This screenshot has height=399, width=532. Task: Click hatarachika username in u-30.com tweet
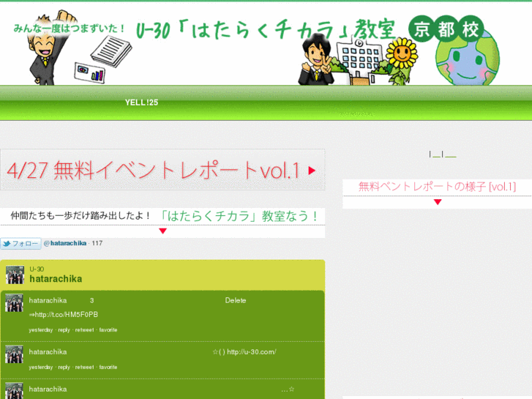click(x=48, y=352)
